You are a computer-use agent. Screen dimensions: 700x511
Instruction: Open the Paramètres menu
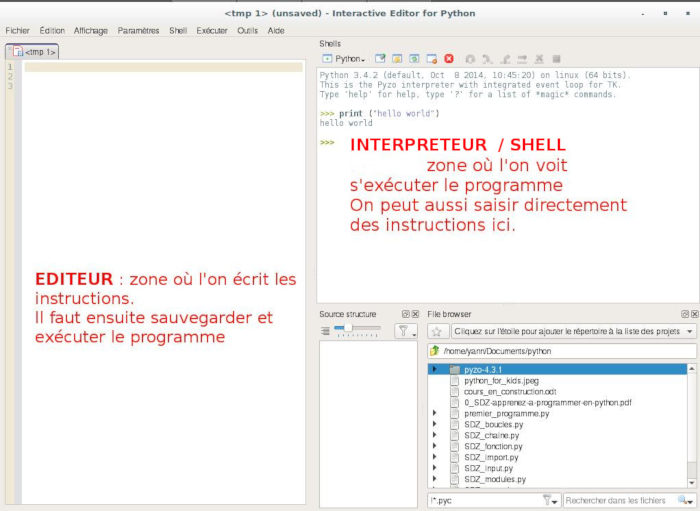point(138,30)
